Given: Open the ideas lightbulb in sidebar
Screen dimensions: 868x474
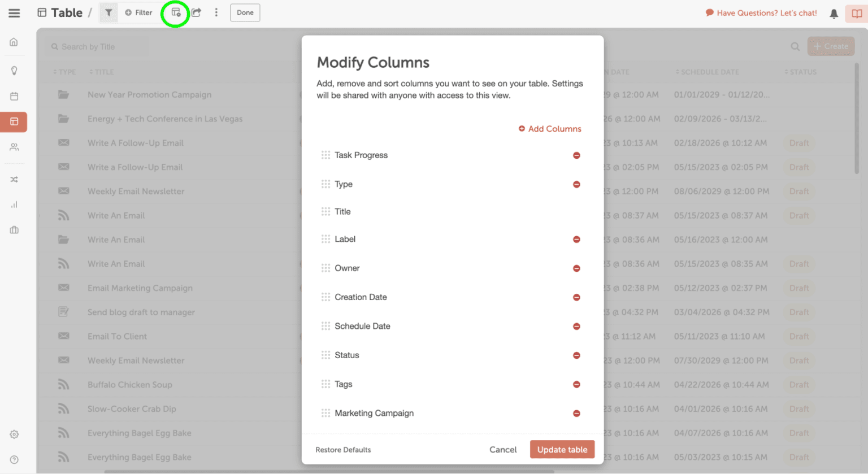Looking at the screenshot, I should tap(14, 71).
